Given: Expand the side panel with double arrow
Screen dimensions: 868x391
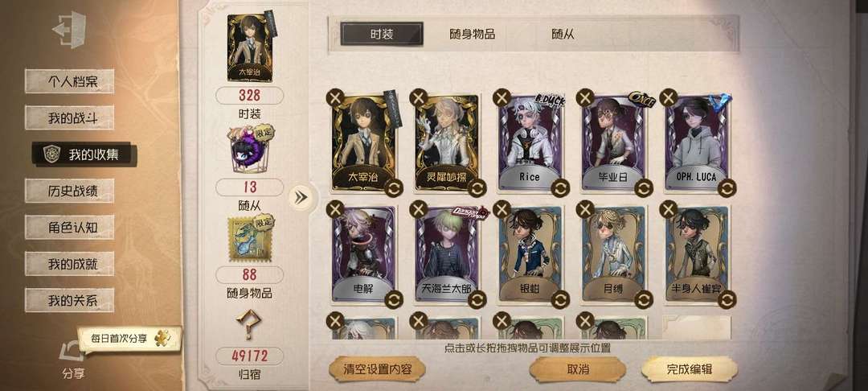Looking at the screenshot, I should pyautogui.click(x=301, y=197).
